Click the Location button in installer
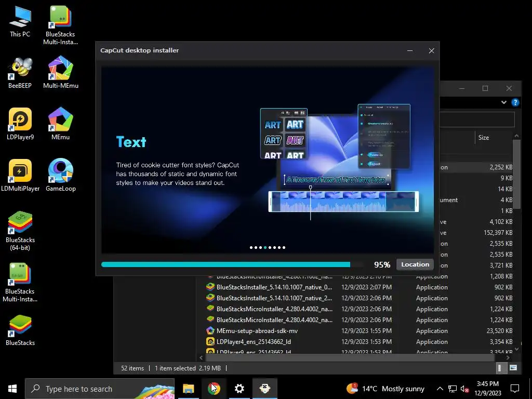 415,264
